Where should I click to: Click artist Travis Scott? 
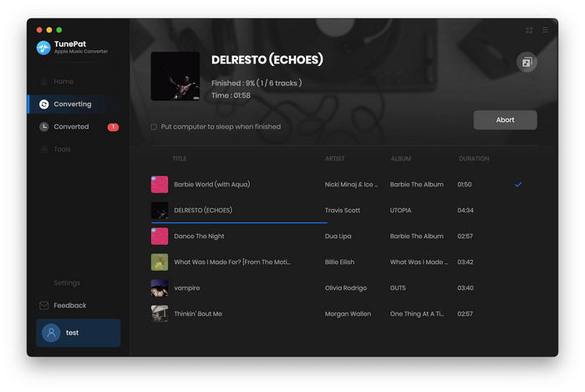pyautogui.click(x=343, y=211)
